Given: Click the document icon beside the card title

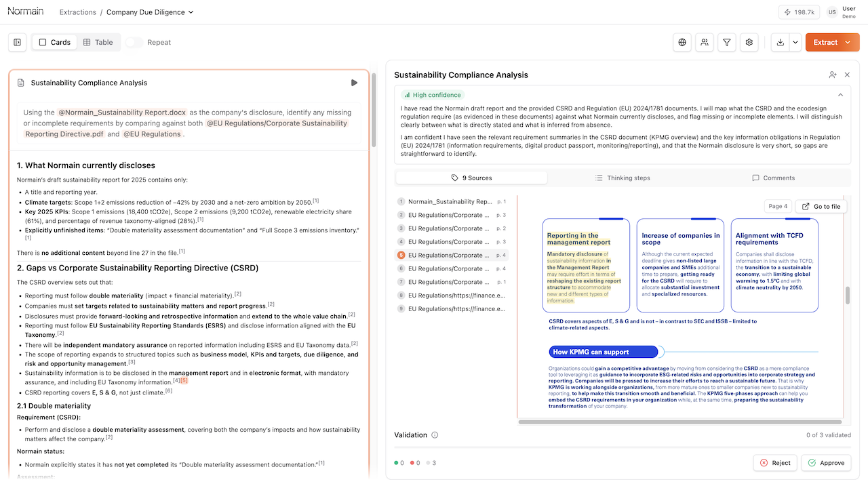Looking at the screenshot, I should click(21, 83).
